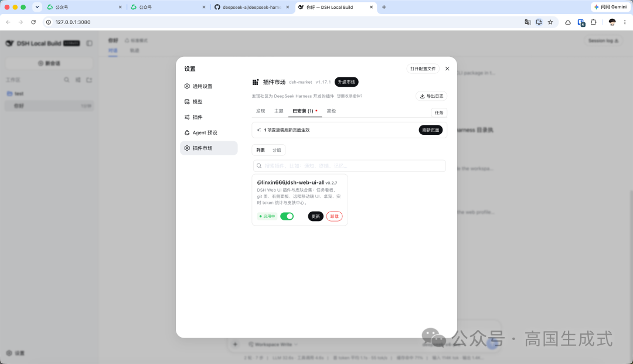Bookmark this page with the star icon
633x364 pixels.
(550, 22)
